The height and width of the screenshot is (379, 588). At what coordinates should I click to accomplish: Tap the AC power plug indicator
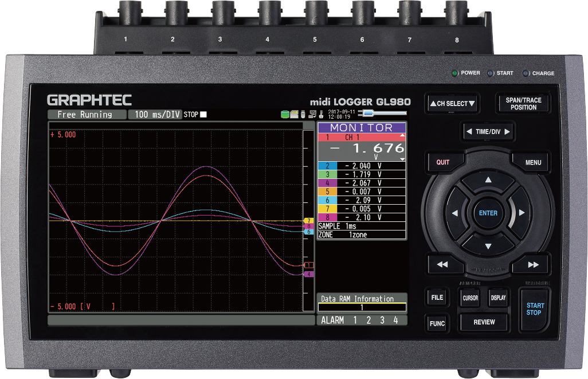click(x=382, y=113)
